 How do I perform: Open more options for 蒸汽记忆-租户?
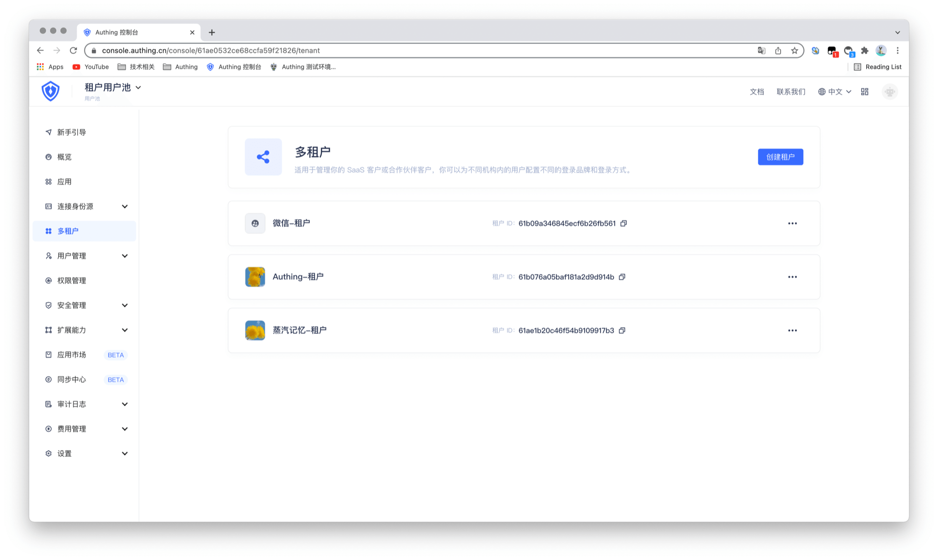point(792,331)
